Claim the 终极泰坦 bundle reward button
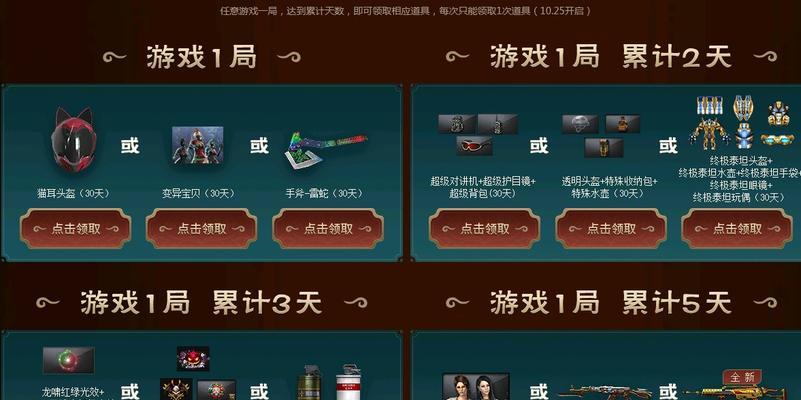Screen dimensions: 801x400 coord(737,228)
